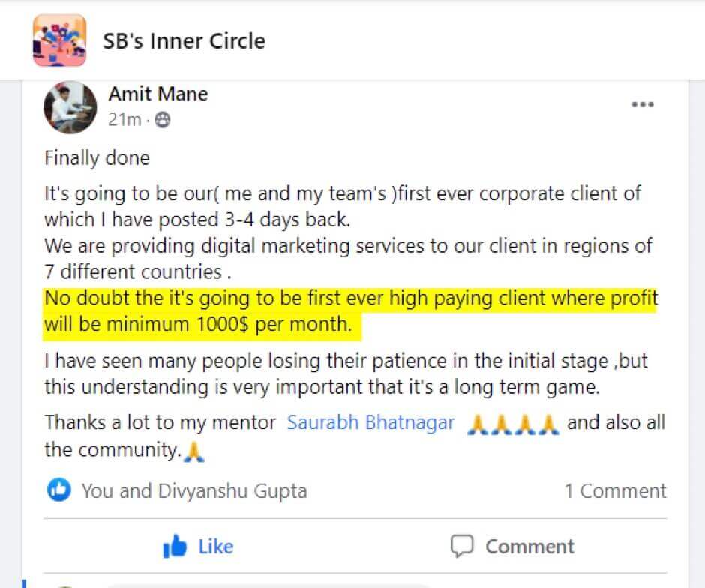705x588 pixels.
Task: Open the Saurabh Bhatnagar mention link
Action: 370,422
